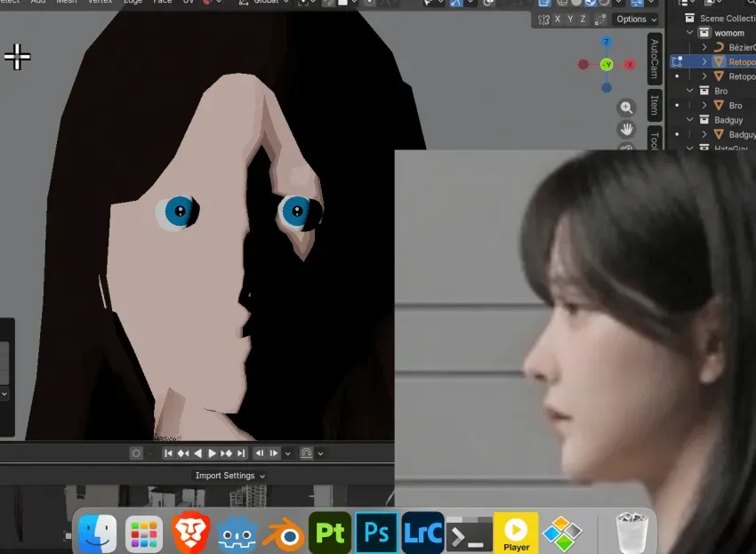
Task: Open the Import Settings dropdown
Action: click(x=230, y=476)
